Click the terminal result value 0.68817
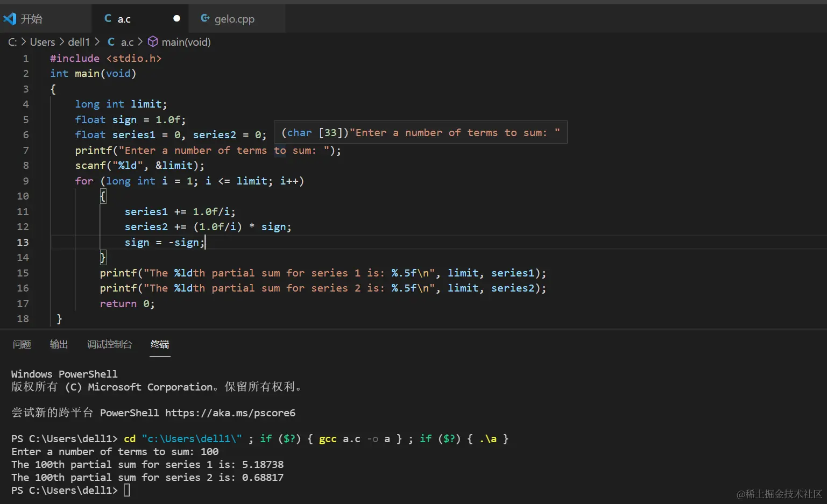 coord(263,477)
